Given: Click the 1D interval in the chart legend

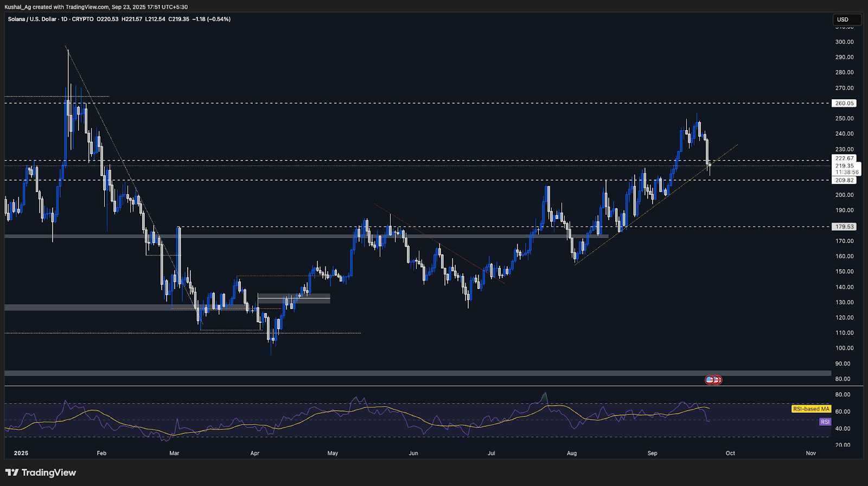Looking at the screenshot, I should coord(64,19).
